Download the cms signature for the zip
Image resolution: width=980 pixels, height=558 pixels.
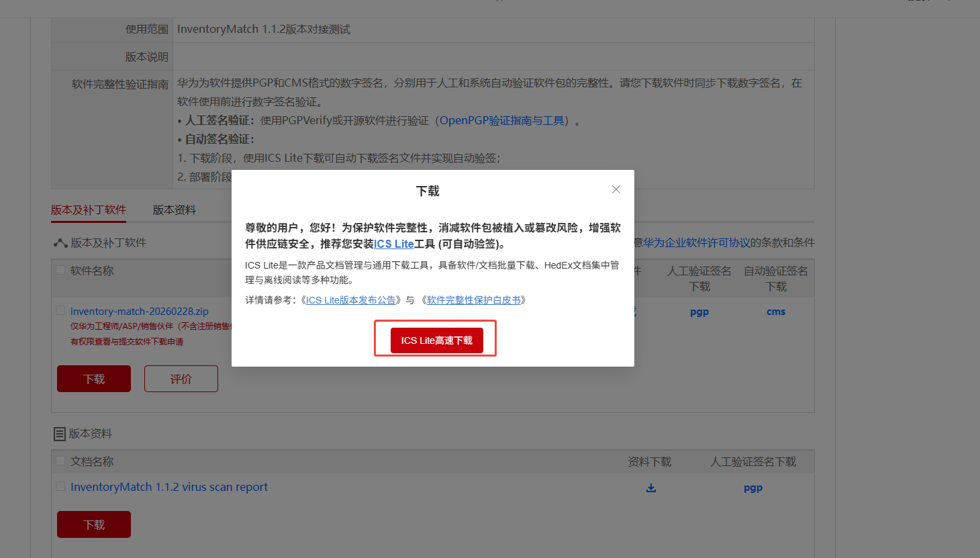775,312
